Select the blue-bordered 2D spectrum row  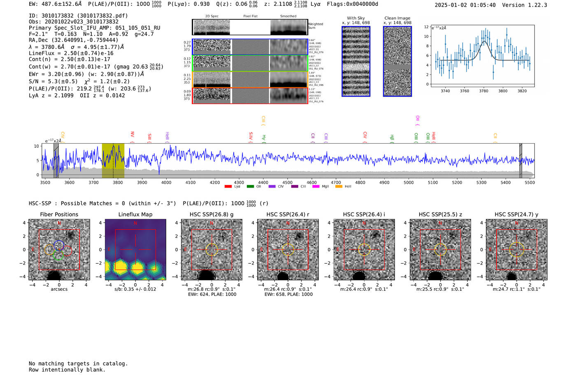pos(250,47)
